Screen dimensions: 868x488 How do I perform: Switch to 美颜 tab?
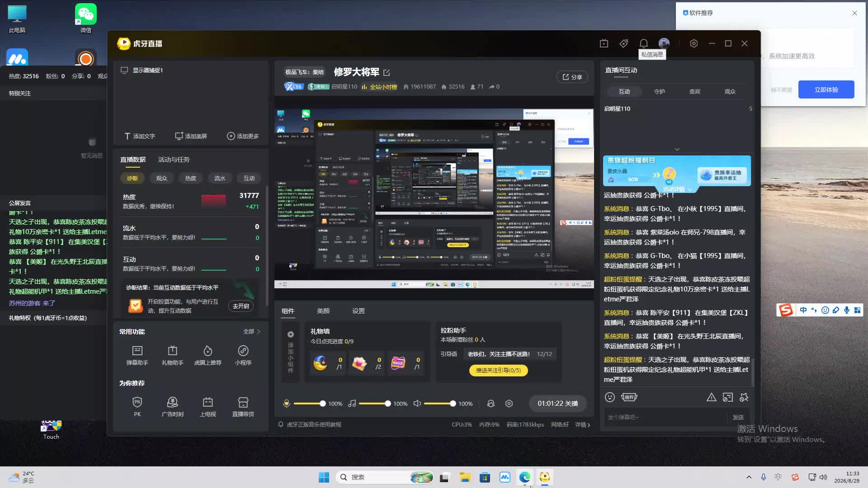point(323,311)
